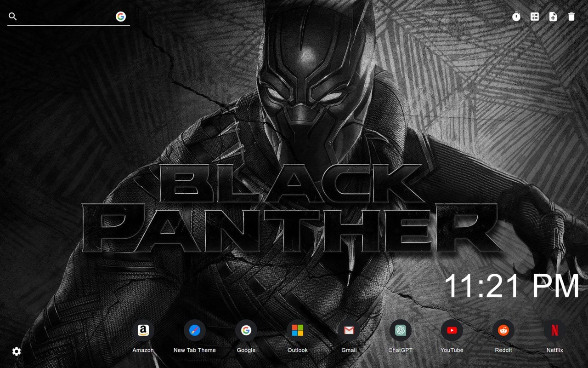This screenshot has width=588, height=368.
Task: Open the Reddit shortcut icon
Action: click(x=503, y=330)
